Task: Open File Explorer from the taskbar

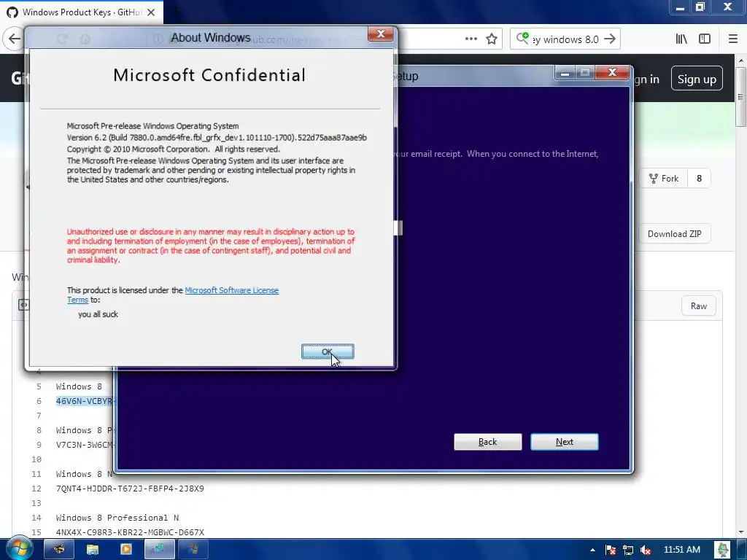Action: pos(93,550)
